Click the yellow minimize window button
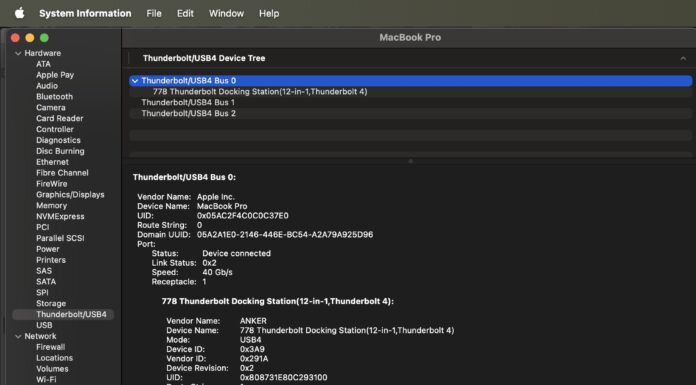The height and width of the screenshot is (385, 696). [x=30, y=38]
